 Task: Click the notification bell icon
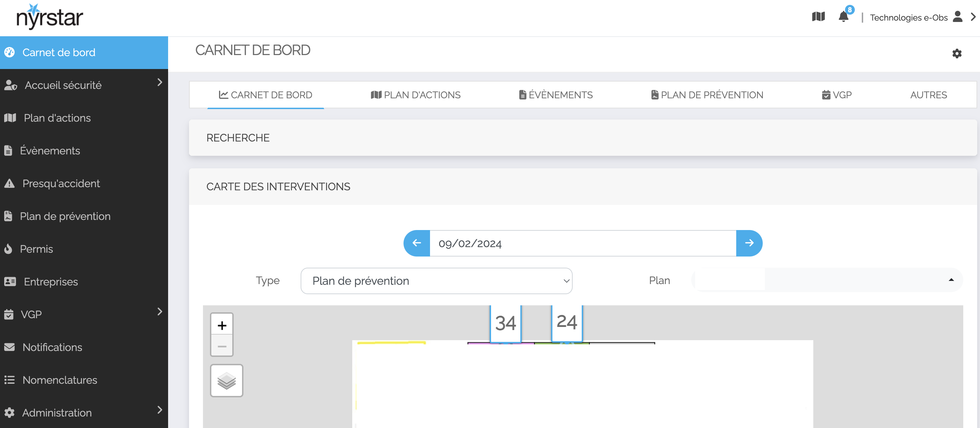pyautogui.click(x=843, y=16)
